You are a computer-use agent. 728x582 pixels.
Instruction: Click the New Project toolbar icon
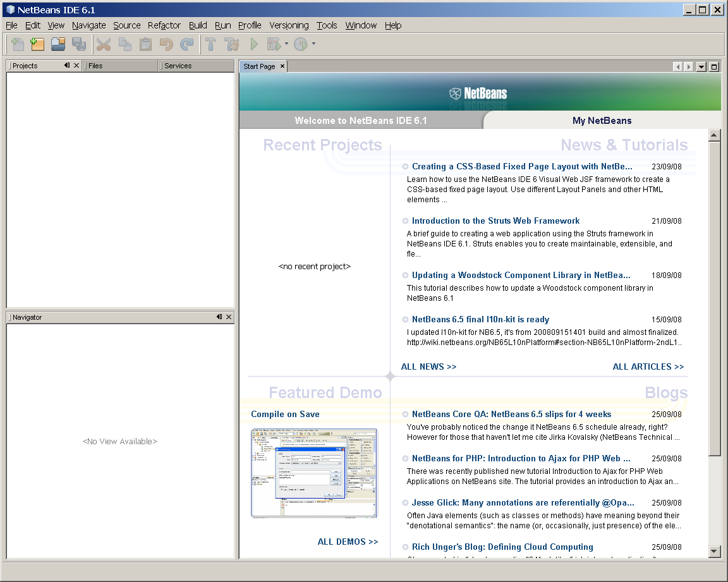38,44
